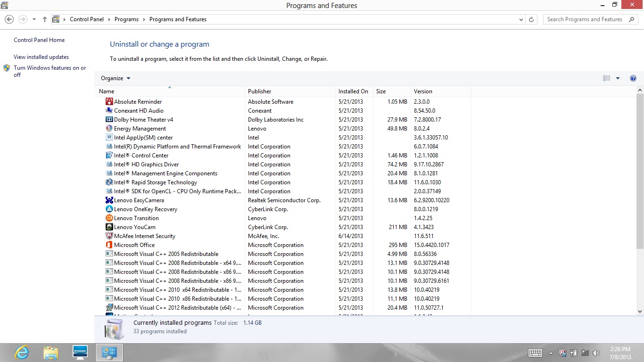Screen dimensions: 644x362
Task: Select Visual C++ 2010 x86 Redistributable
Action: [288, 299]
